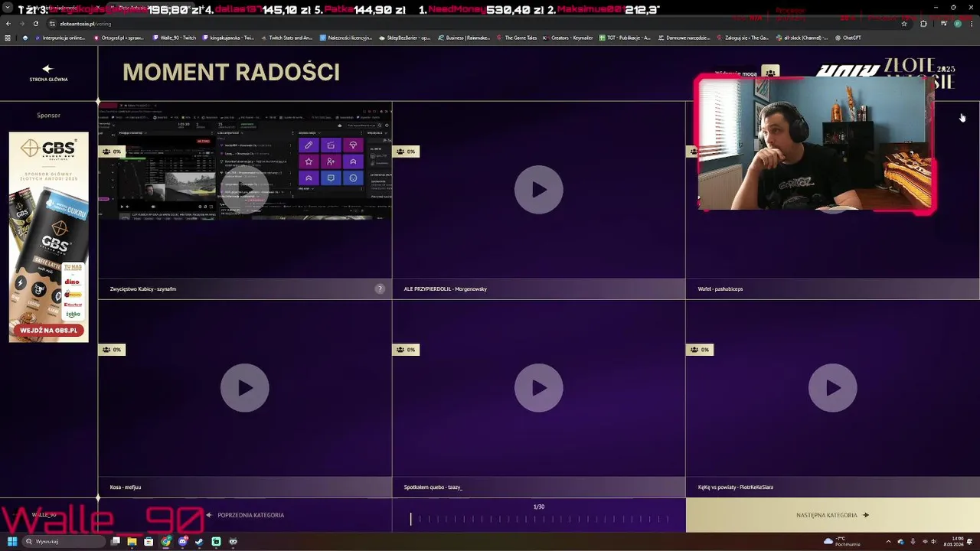This screenshot has height=551, width=980.
Task: Open File Explorer from taskbar
Action: [x=132, y=542]
